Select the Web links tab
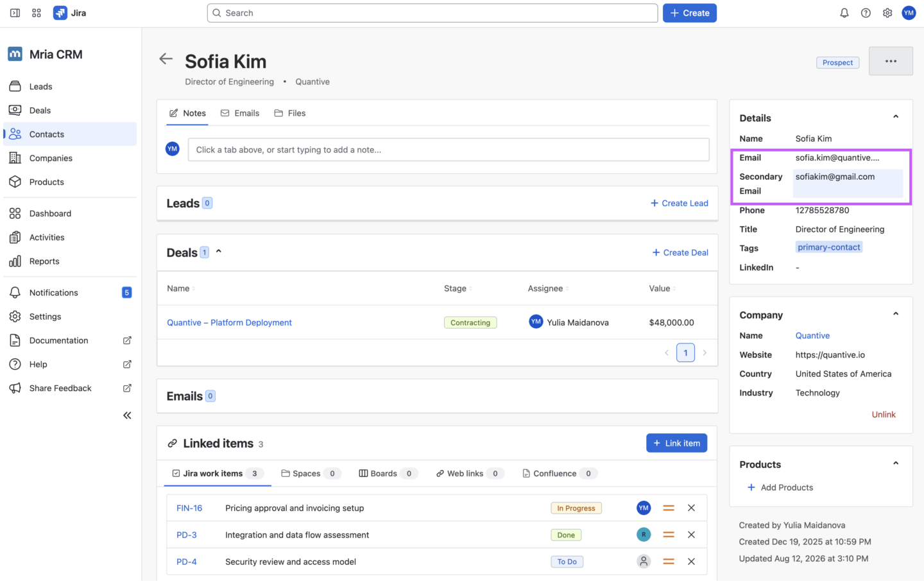Screen dimensions: 924x581 (x=470, y=473)
